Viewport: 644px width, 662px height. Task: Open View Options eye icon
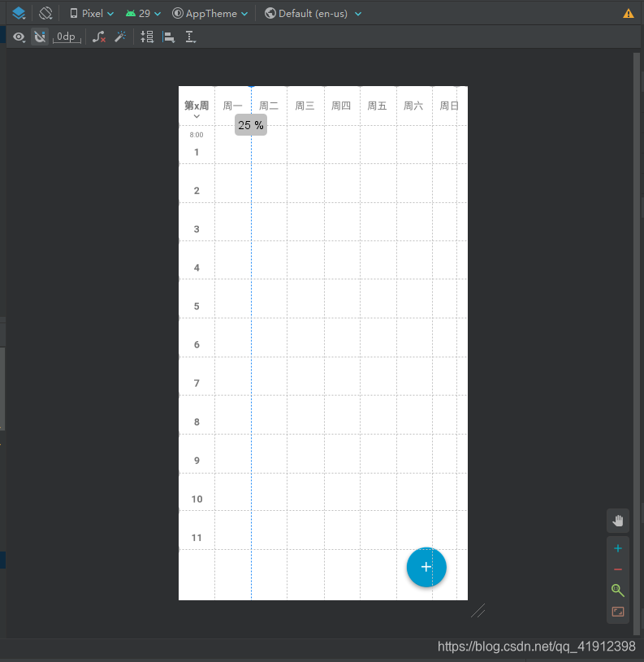click(19, 37)
